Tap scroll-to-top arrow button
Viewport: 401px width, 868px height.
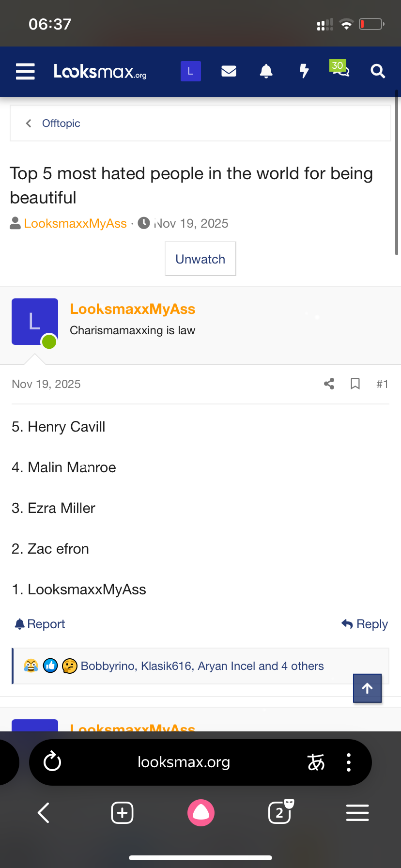[367, 688]
